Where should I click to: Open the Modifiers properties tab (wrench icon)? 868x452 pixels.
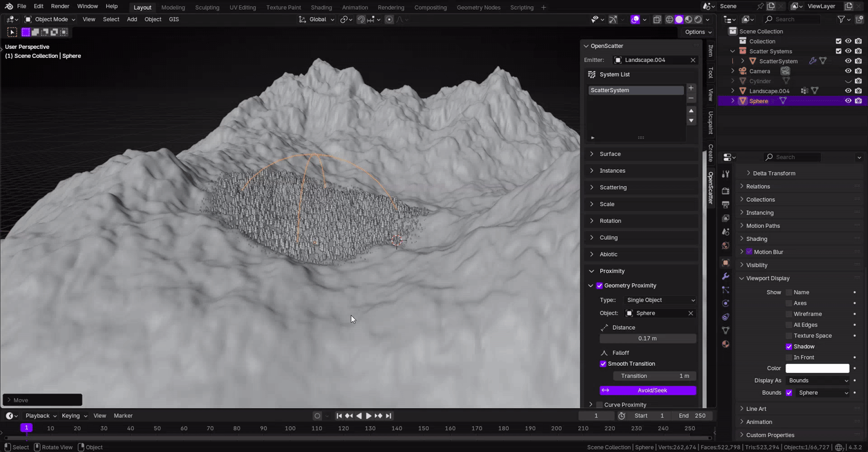(x=726, y=276)
